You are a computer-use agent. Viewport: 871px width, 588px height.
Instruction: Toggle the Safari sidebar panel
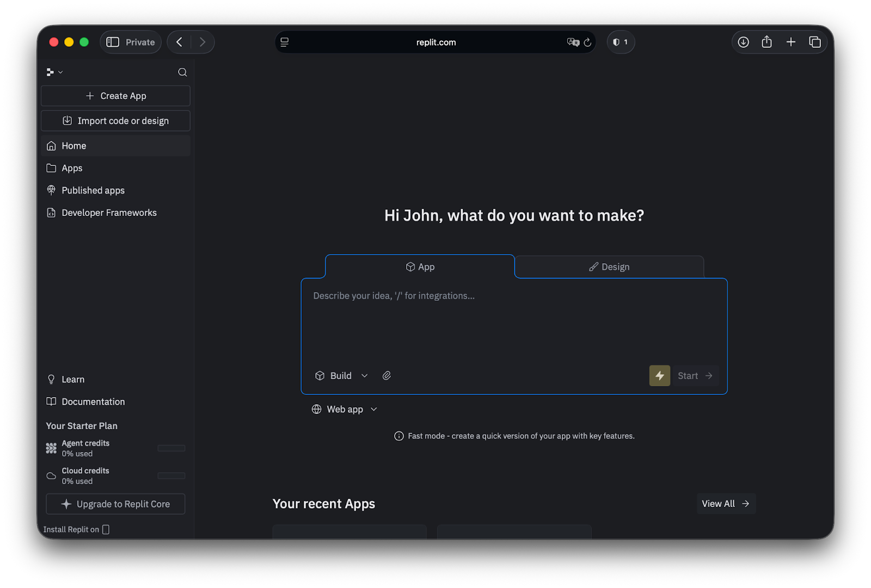point(113,42)
